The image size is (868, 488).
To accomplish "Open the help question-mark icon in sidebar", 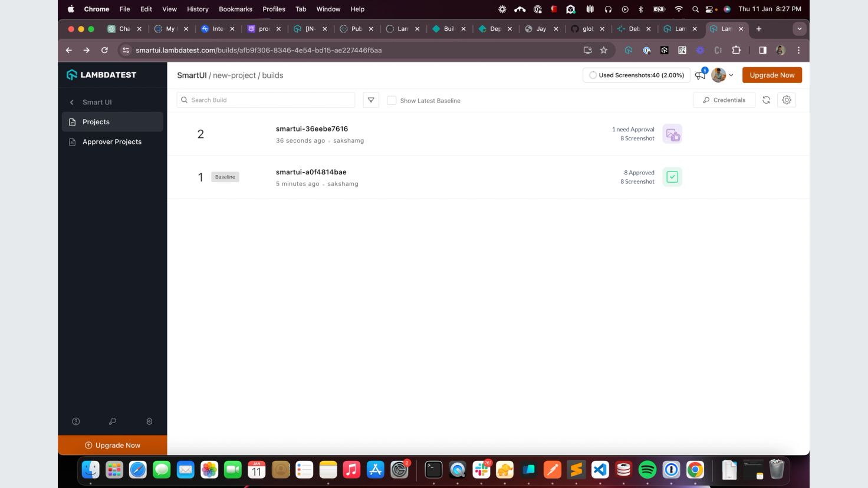I will [x=75, y=421].
